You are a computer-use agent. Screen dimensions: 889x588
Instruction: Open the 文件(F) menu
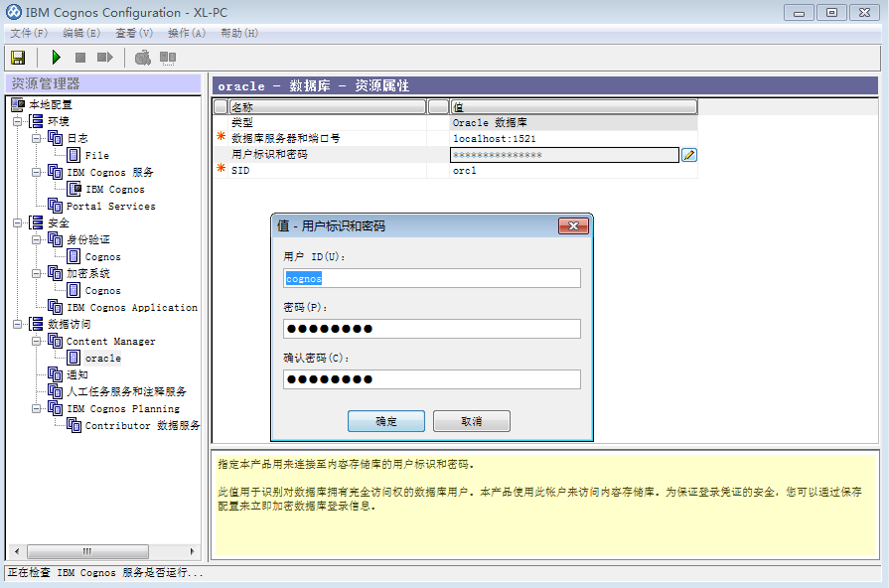[x=29, y=33]
